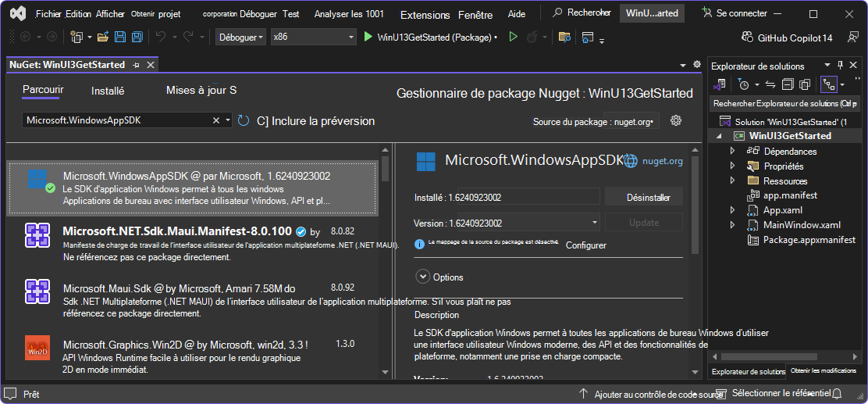Image resolution: width=868 pixels, height=404 pixels.
Task: Click the notifications bell in status bar
Action: pyautogui.click(x=837, y=394)
